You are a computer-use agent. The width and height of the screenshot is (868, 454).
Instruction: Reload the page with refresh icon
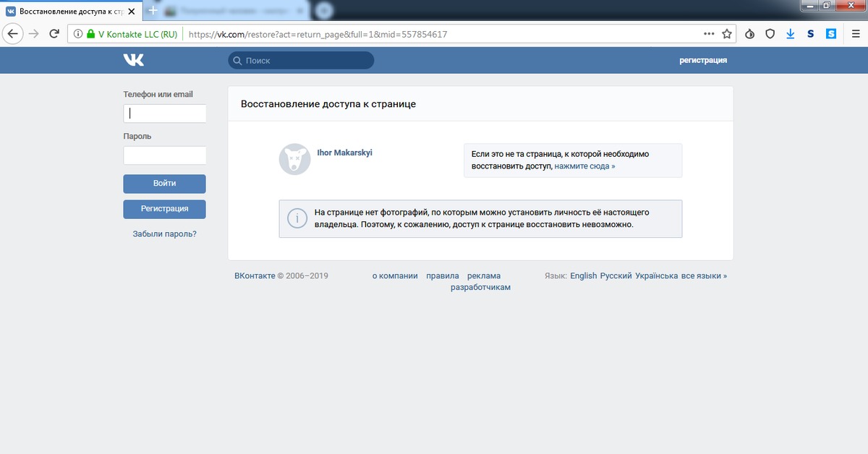tap(54, 33)
